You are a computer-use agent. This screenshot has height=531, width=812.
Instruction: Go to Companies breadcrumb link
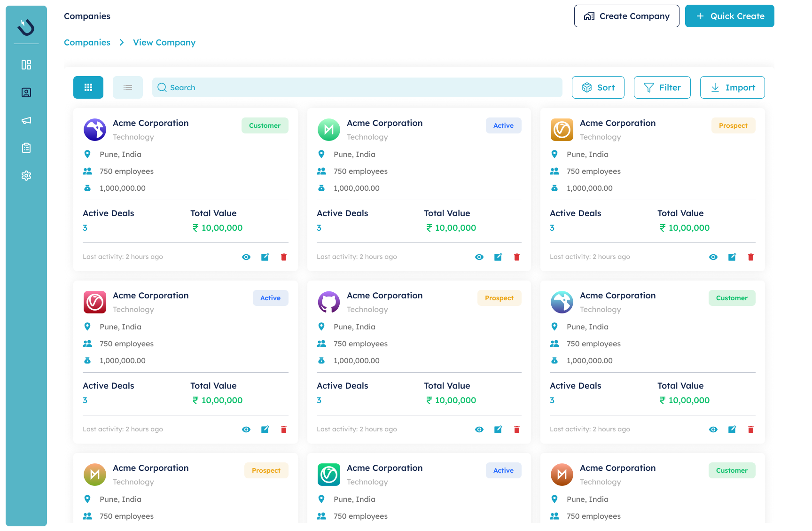(x=87, y=42)
